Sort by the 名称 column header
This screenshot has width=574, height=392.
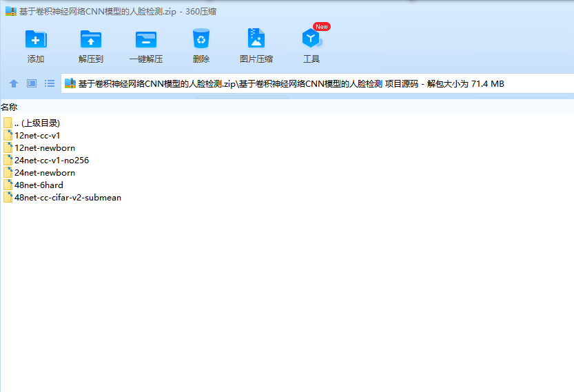point(9,107)
